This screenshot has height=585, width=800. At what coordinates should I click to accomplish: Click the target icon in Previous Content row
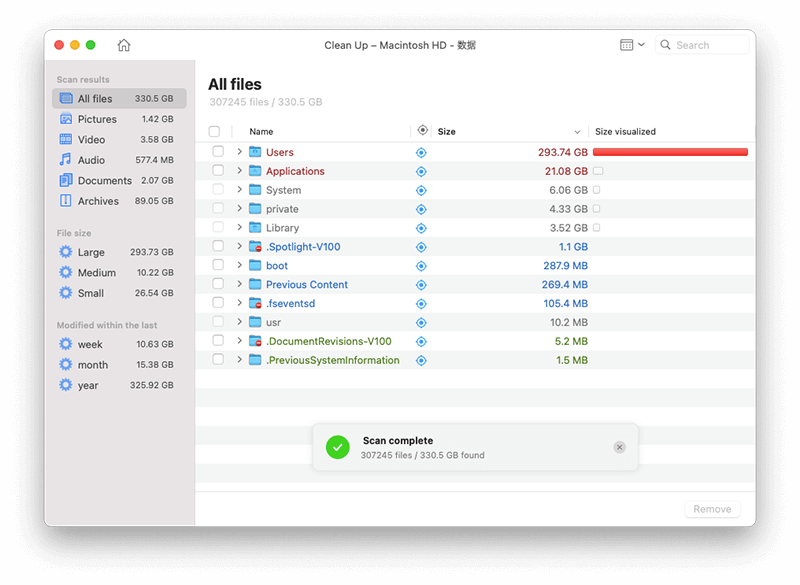click(x=421, y=285)
